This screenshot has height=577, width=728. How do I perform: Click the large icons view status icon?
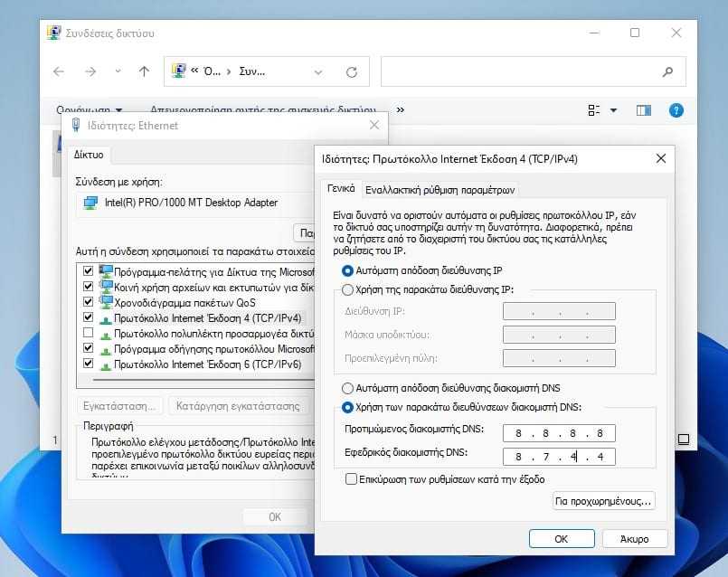point(684,440)
